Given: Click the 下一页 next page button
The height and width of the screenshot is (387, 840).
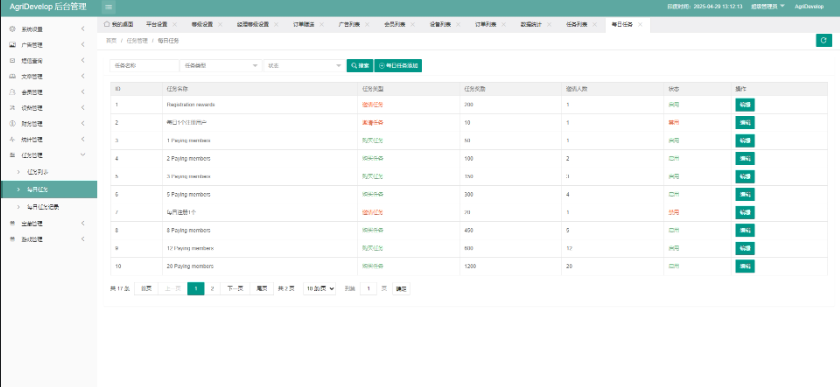Looking at the screenshot, I should click(235, 288).
